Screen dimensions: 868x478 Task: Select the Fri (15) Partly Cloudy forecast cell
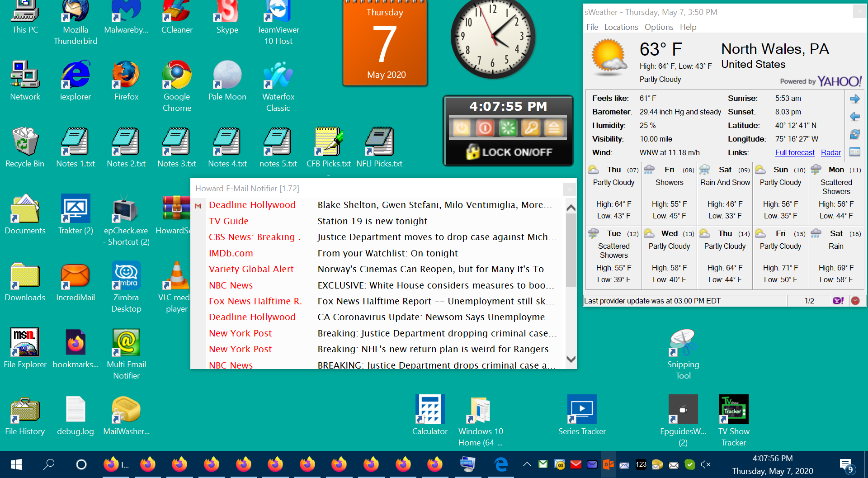(780, 257)
